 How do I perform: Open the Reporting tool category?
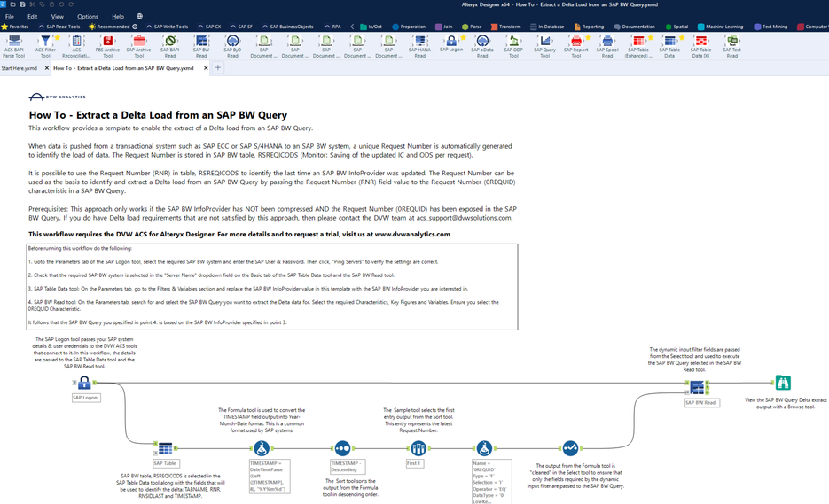pyautogui.click(x=589, y=27)
